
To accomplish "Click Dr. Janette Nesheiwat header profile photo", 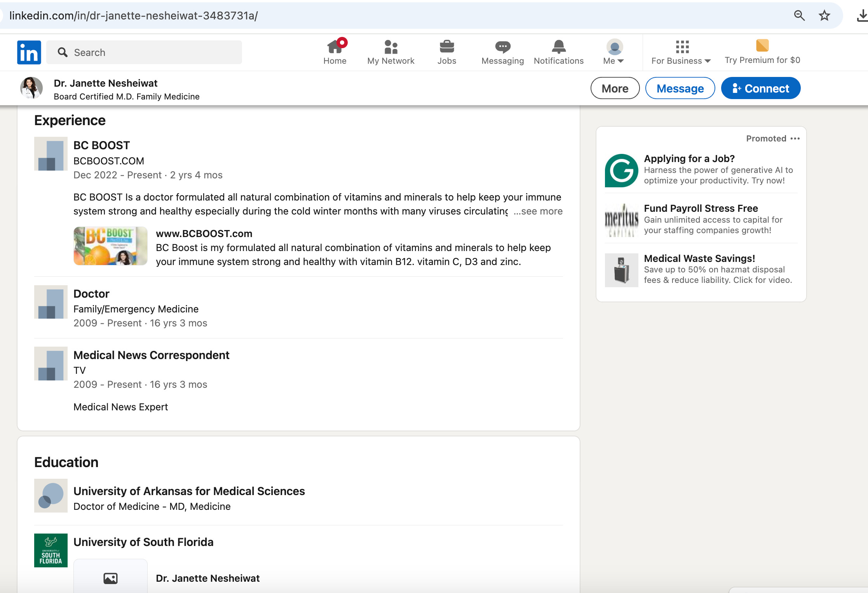I will coord(31,88).
